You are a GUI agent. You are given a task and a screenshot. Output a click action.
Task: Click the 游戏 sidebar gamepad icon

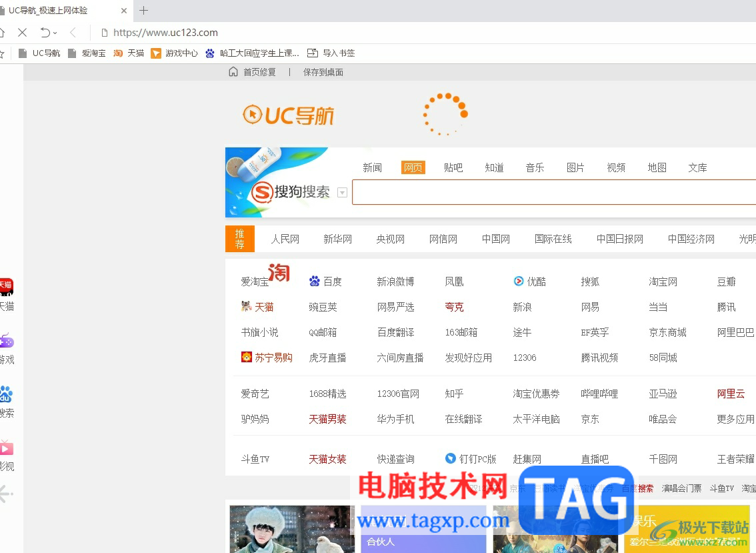tap(6, 348)
